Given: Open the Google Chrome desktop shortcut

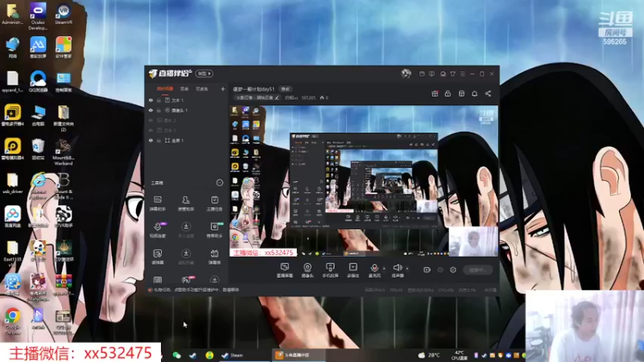Looking at the screenshot, I should 13,321.
